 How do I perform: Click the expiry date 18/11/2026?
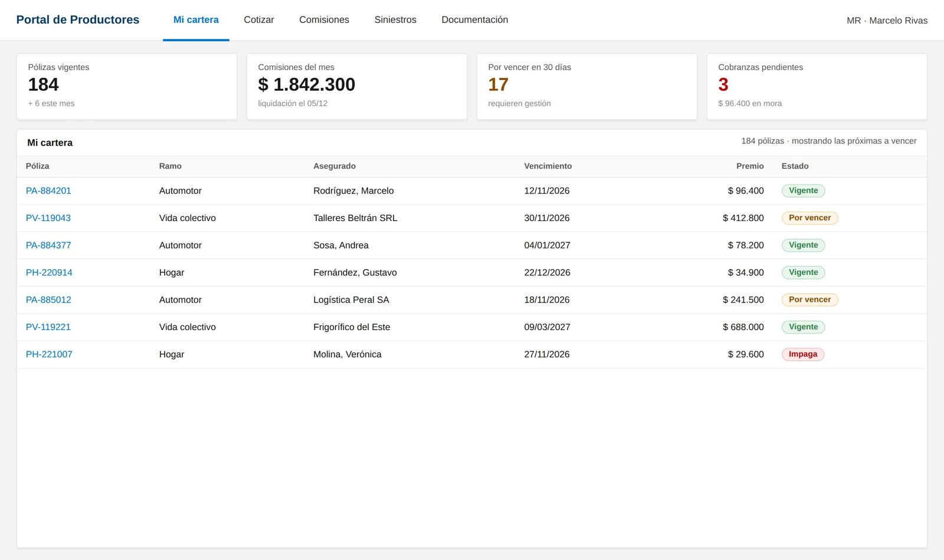point(547,300)
